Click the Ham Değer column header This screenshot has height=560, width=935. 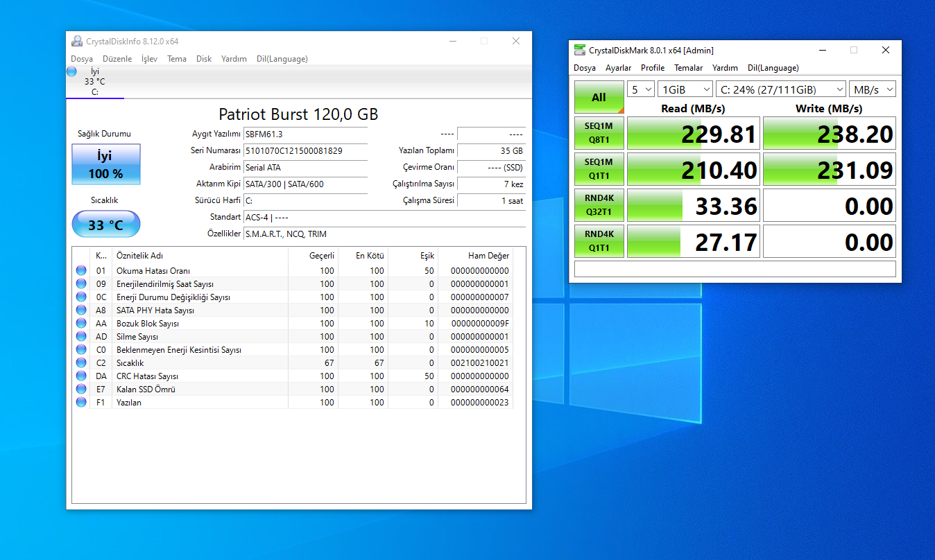[x=475, y=256]
